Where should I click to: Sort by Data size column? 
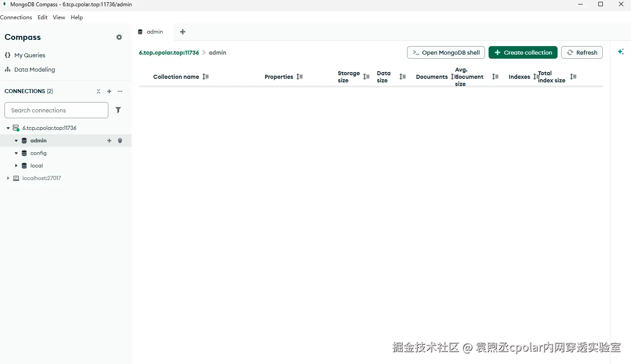click(403, 77)
